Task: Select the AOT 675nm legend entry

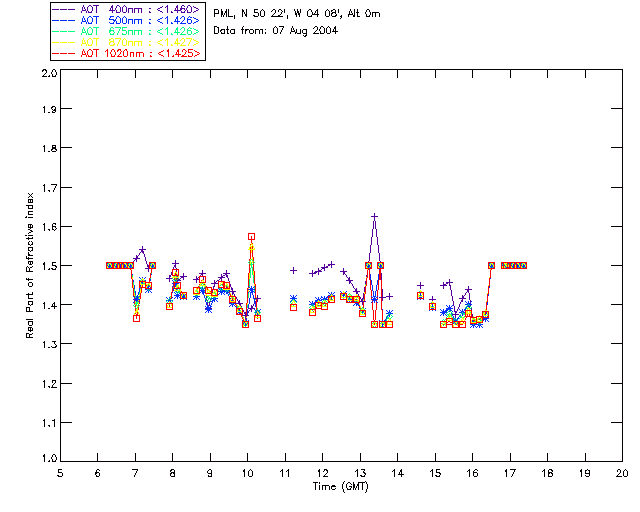Action: point(126,31)
